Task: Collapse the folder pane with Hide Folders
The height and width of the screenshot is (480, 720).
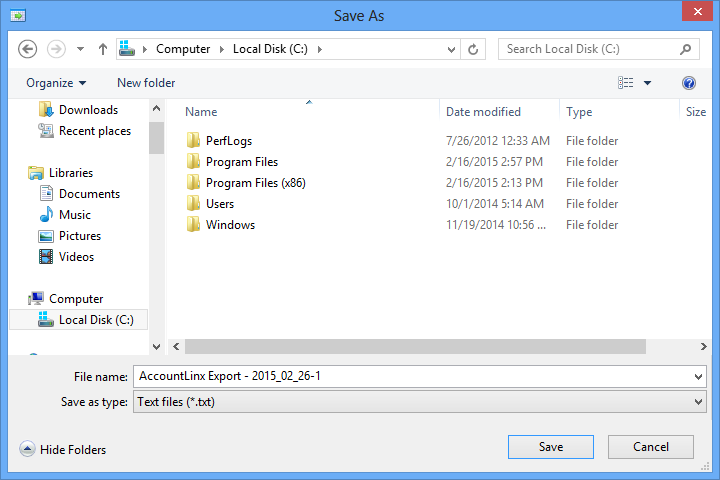Action: tap(63, 449)
